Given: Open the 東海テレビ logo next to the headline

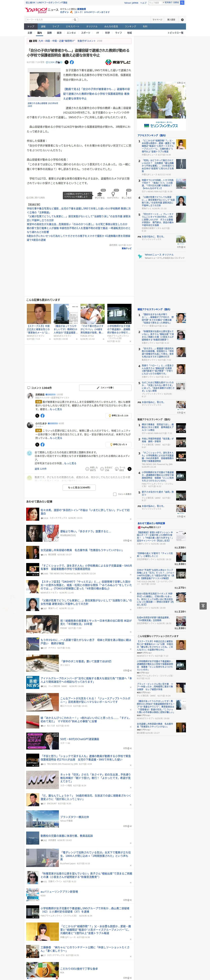Looking at the screenshot, I should coord(118,62).
